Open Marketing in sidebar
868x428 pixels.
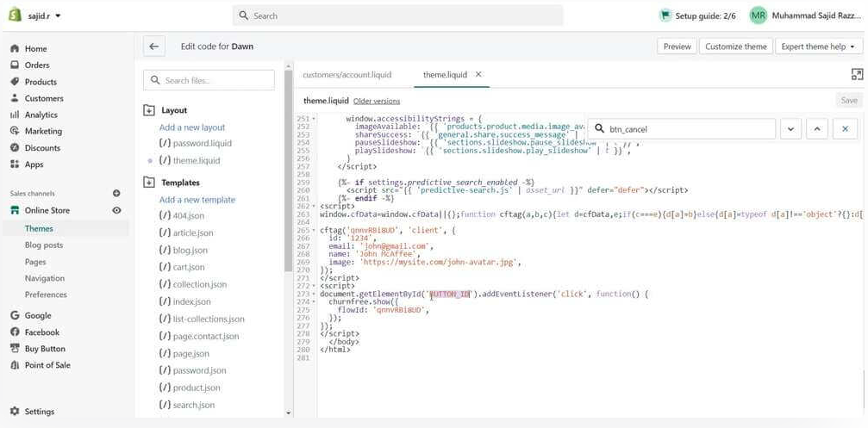coord(43,131)
